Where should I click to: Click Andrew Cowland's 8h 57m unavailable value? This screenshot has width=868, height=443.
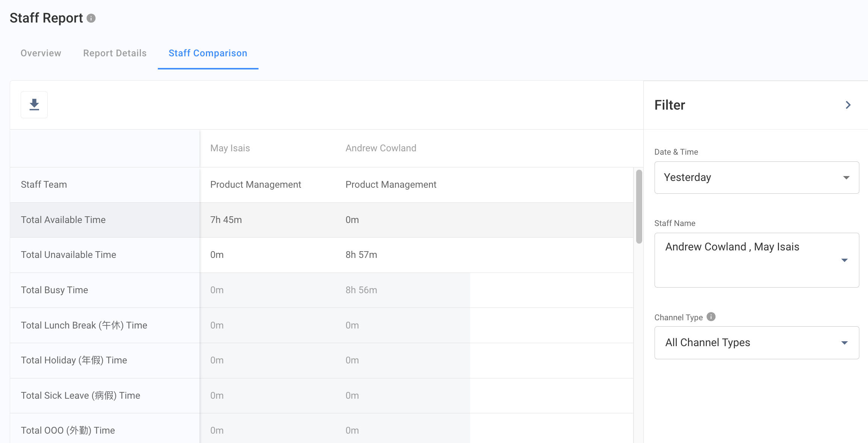point(361,255)
